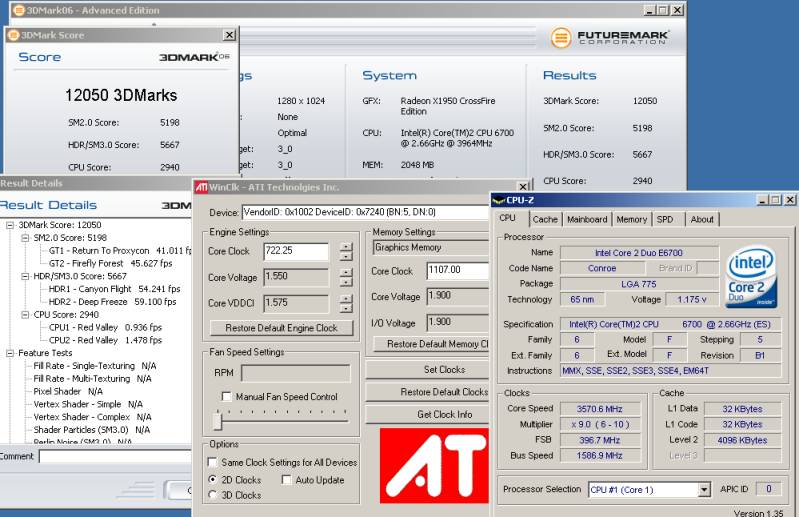Select Pixel Shader N/A row

tap(68, 391)
